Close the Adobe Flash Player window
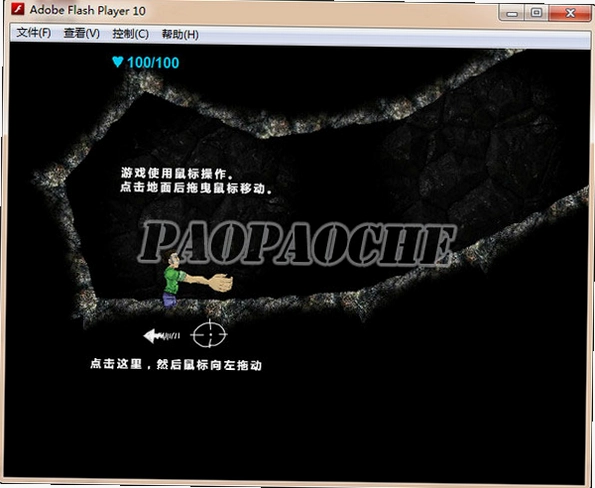Image resolution: width=595 pixels, height=488 pixels. coord(570,13)
